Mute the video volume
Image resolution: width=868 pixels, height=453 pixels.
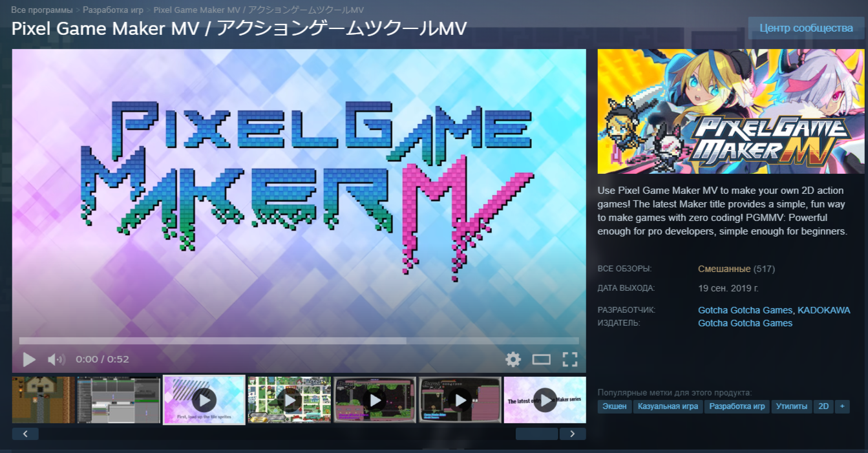[x=56, y=359]
